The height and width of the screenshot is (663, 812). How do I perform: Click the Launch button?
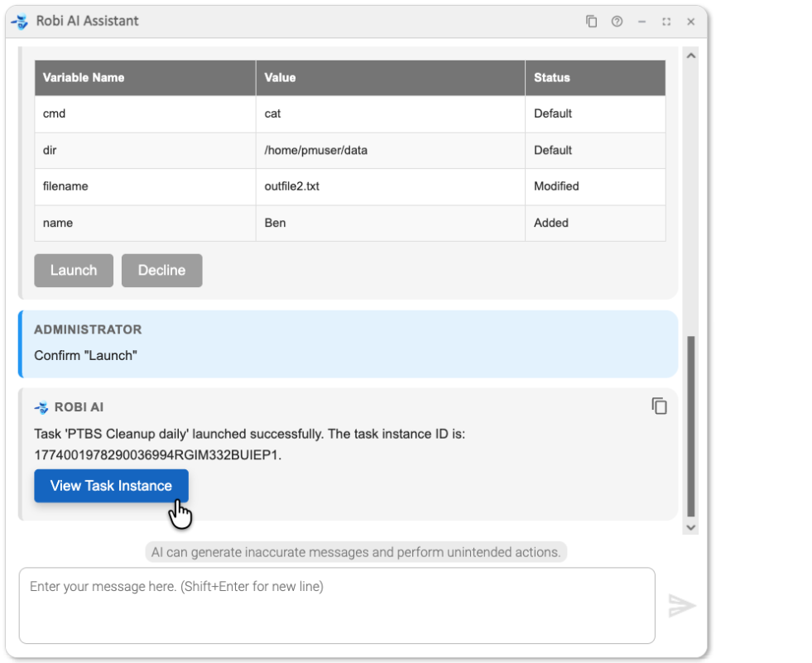click(x=74, y=271)
